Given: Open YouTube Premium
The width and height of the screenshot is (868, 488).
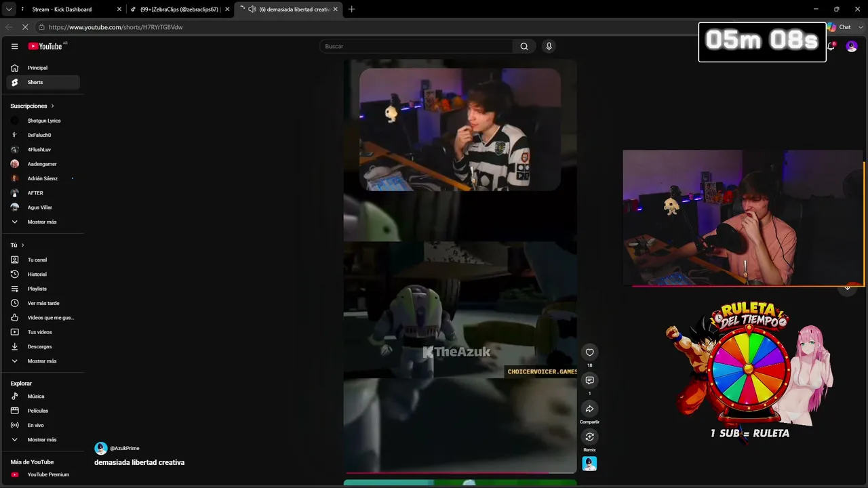Looking at the screenshot, I should (x=43, y=474).
